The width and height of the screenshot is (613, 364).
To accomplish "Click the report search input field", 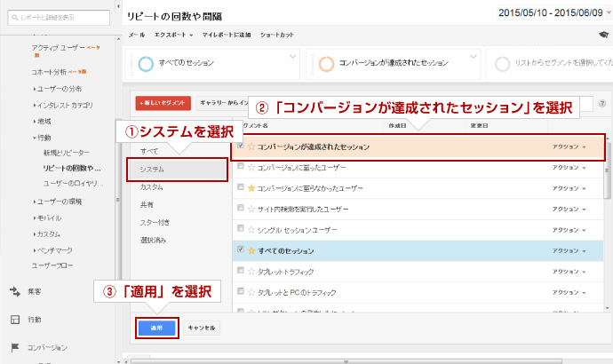I will [x=58, y=17].
